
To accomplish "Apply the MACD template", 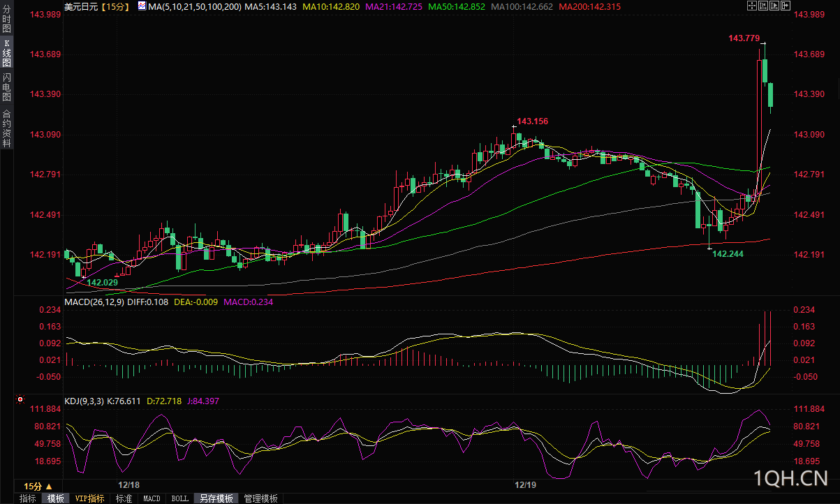I will [x=152, y=498].
